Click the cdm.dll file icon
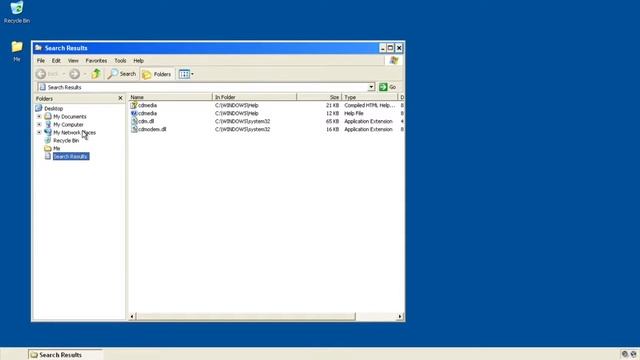Viewport: 640px width, 360px height. click(x=134, y=121)
